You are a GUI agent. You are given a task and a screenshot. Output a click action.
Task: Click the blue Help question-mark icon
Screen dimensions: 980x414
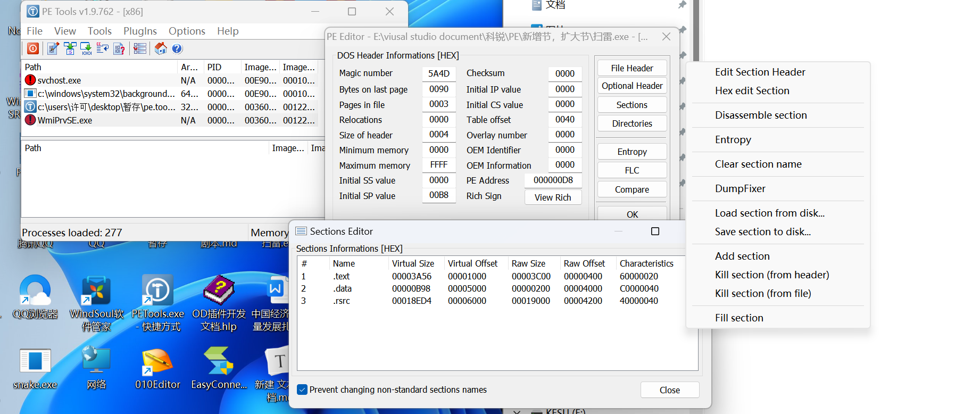(177, 49)
